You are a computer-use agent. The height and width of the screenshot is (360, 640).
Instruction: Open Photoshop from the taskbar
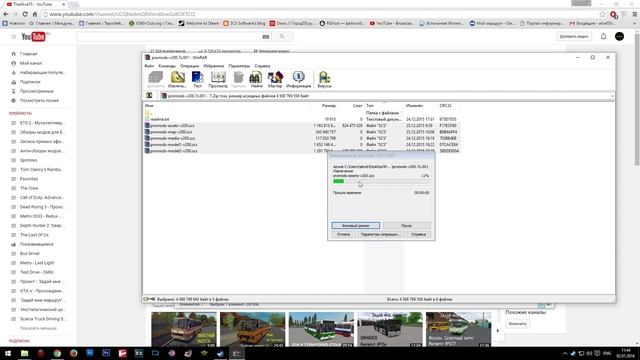point(106,353)
